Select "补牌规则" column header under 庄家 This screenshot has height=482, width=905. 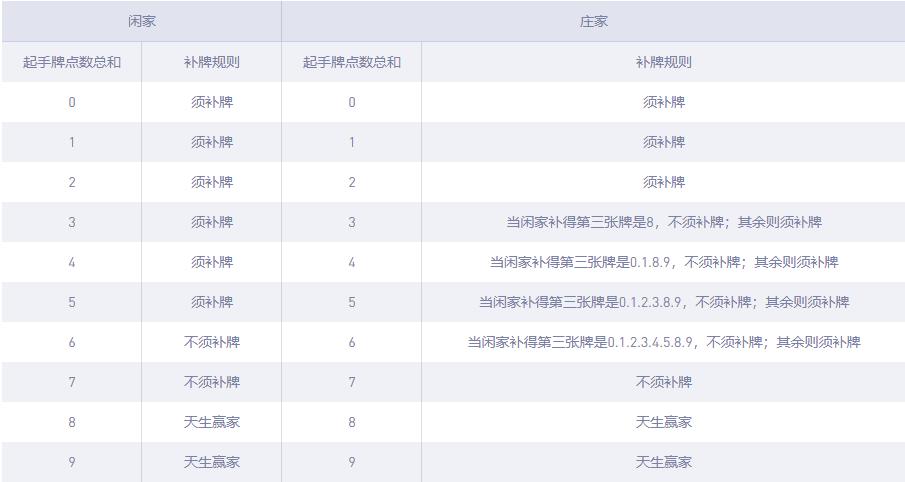[x=663, y=62]
